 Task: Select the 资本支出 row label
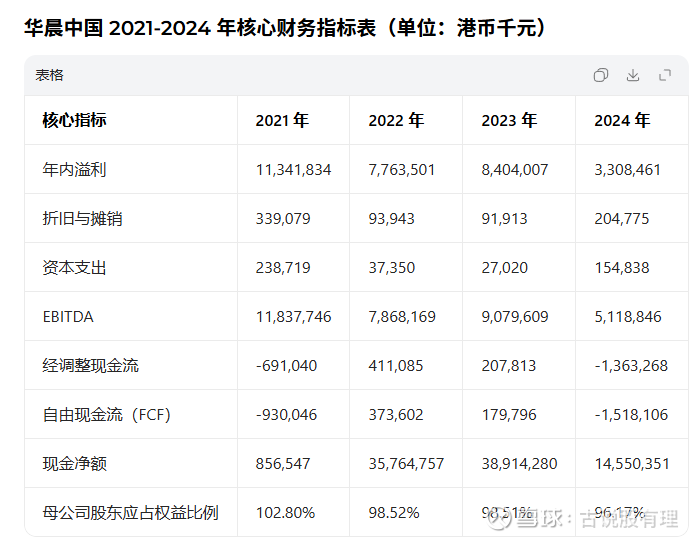[74, 268]
